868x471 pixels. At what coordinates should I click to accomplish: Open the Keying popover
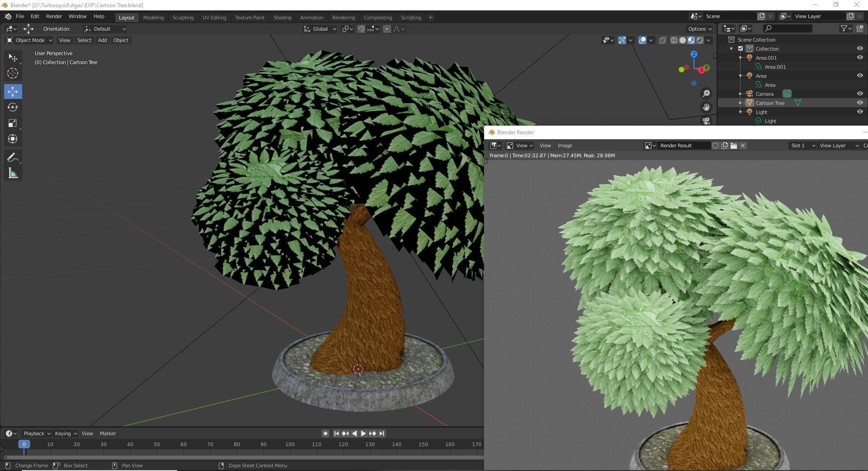click(66, 433)
